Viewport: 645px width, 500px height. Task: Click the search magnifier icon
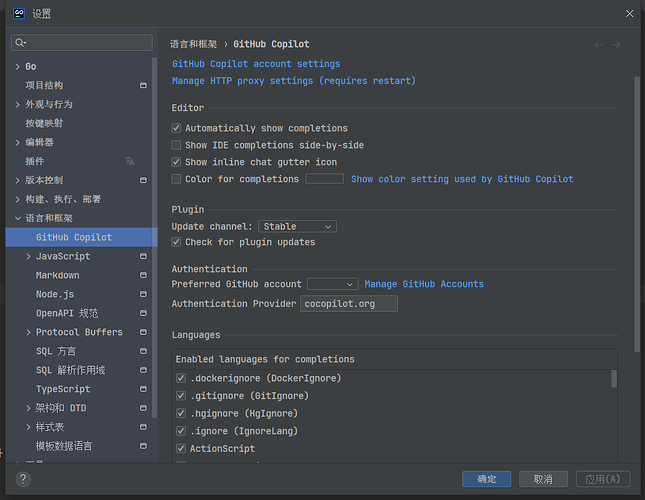tap(20, 42)
